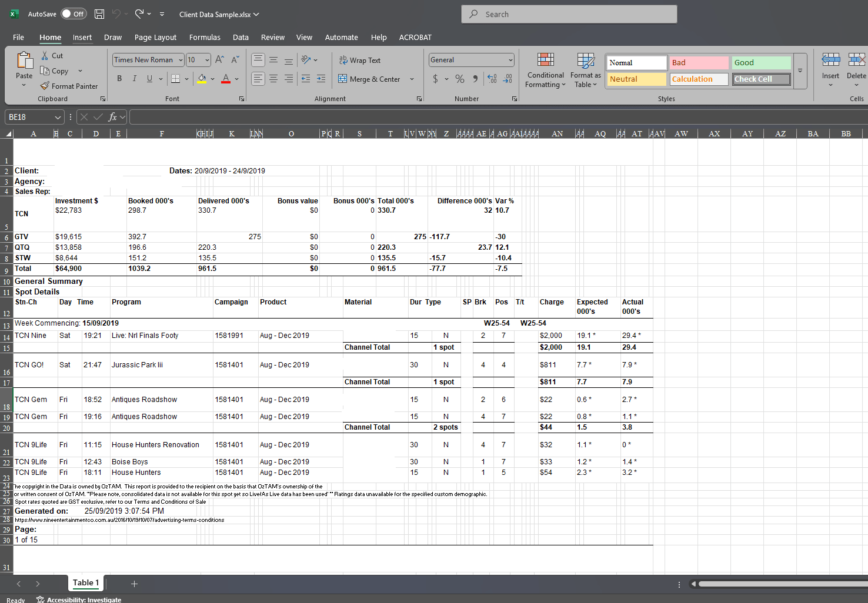Click Increase Decimal icon
The width and height of the screenshot is (868, 603).
click(492, 79)
